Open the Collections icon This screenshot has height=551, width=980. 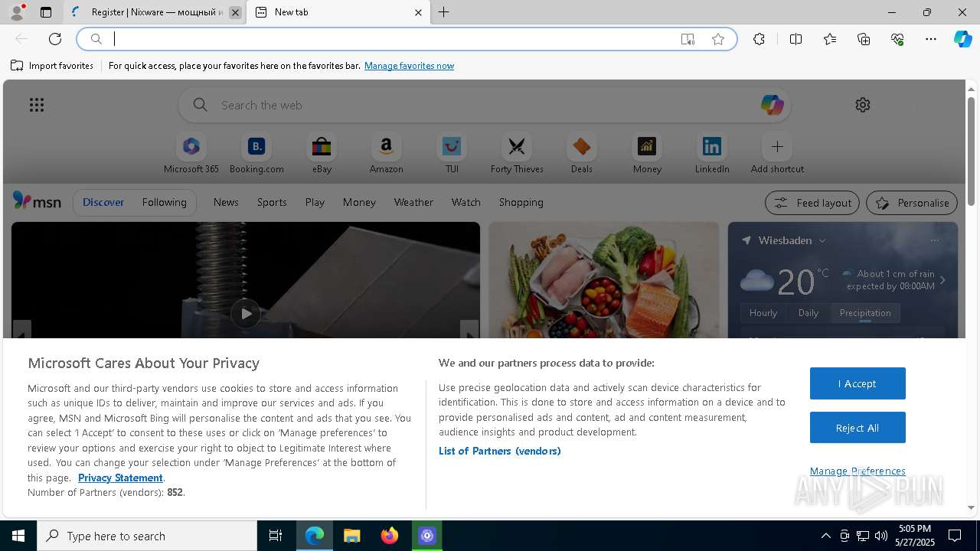click(864, 39)
